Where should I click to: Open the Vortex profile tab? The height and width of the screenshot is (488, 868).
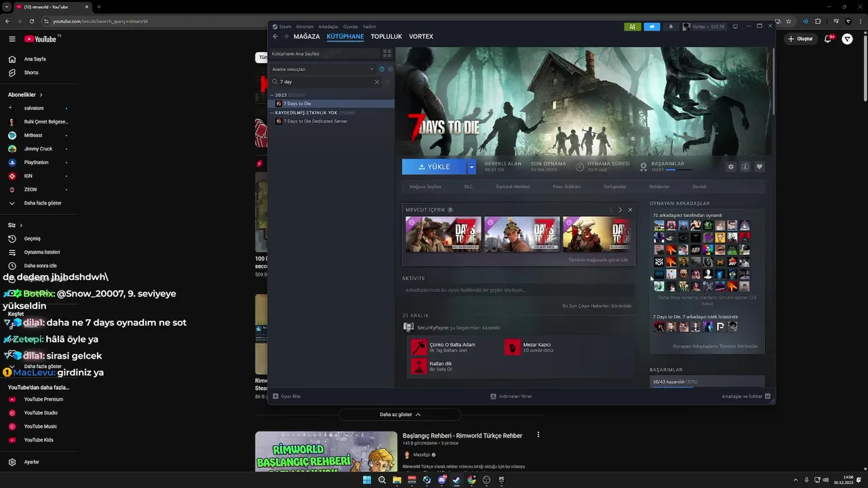(421, 37)
